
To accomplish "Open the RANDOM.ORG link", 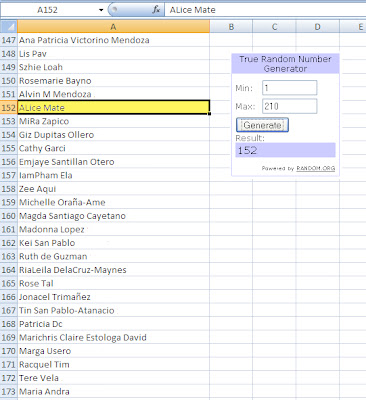I will tap(315, 168).
